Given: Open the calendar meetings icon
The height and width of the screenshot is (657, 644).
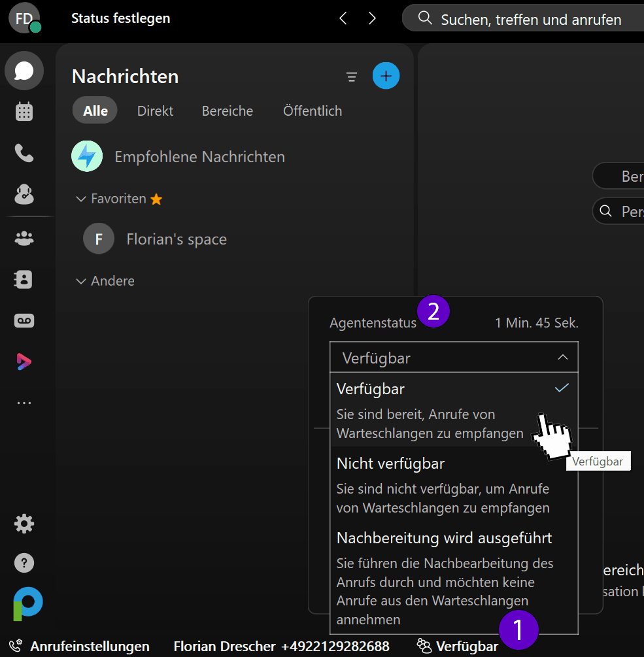Looking at the screenshot, I should click(x=24, y=111).
